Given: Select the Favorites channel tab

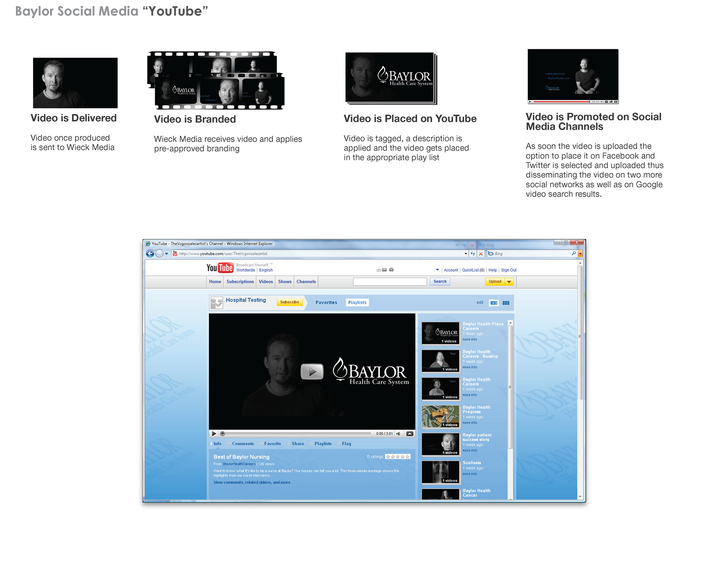Looking at the screenshot, I should [326, 302].
